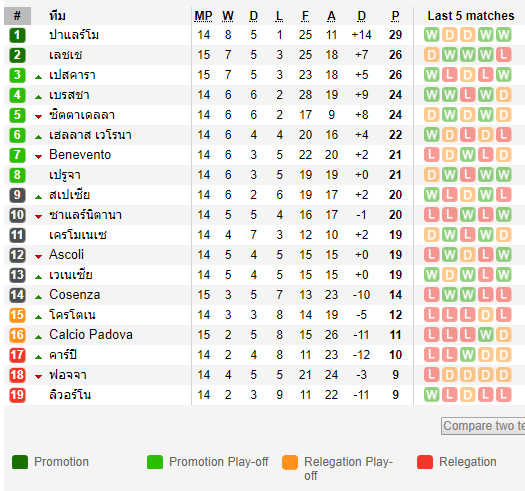Click the Last 5 matches column header

click(x=471, y=16)
